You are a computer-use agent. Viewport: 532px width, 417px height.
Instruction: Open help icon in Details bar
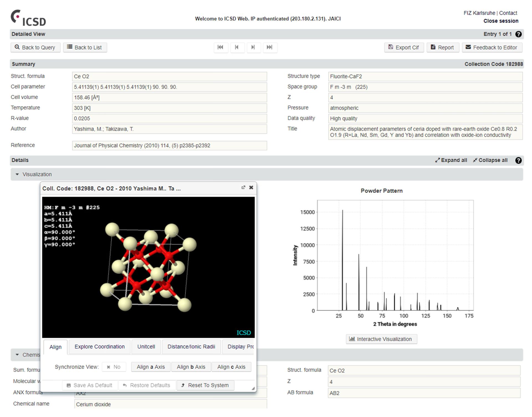(x=518, y=160)
